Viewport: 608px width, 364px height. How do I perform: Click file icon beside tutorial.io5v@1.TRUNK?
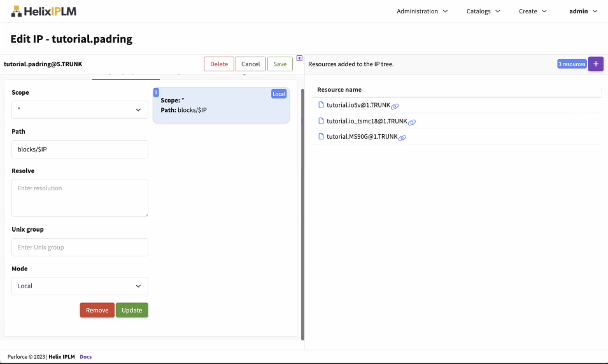[x=321, y=105]
